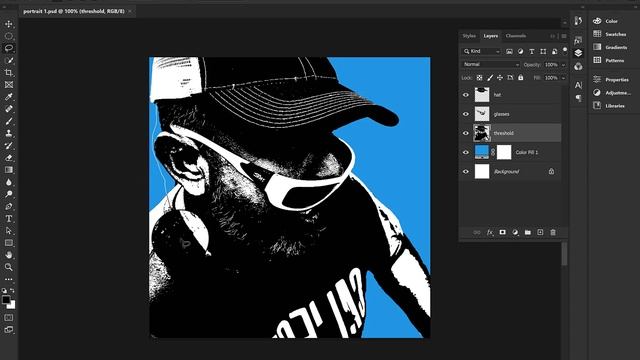Select the Frame tool
Image resolution: width=640 pixels, height=360 pixels.
coord(9,85)
